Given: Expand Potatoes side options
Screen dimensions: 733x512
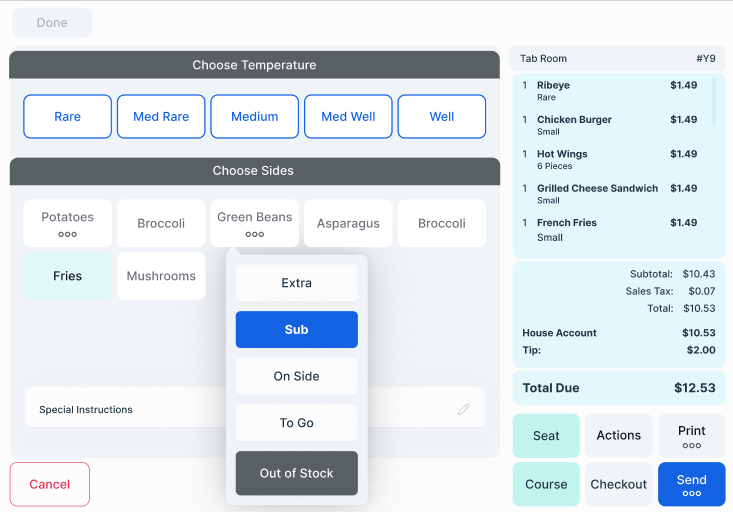Looking at the screenshot, I should [x=68, y=223].
